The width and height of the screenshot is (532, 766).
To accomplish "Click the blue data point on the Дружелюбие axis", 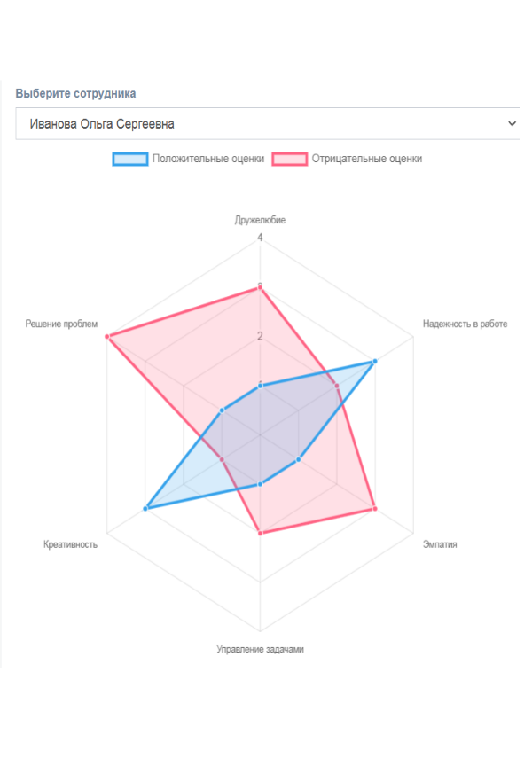I will [x=260, y=386].
